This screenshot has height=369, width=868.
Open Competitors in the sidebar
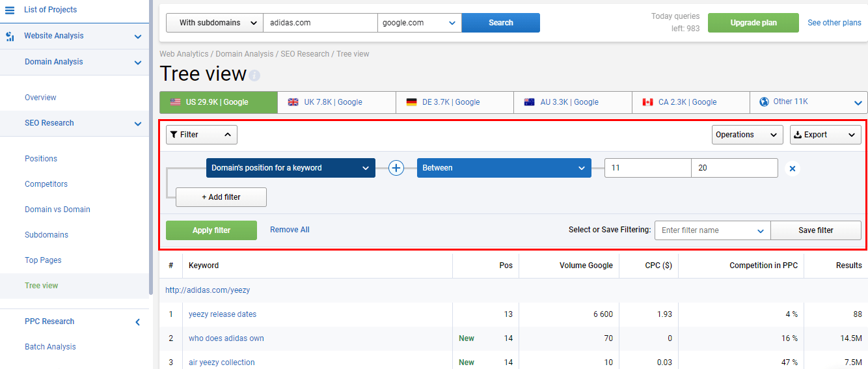(46, 184)
